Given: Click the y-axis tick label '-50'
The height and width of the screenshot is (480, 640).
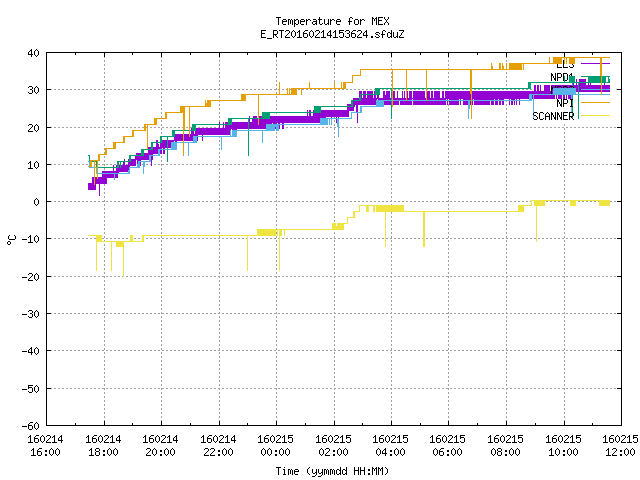Looking at the screenshot, I should (31, 389).
